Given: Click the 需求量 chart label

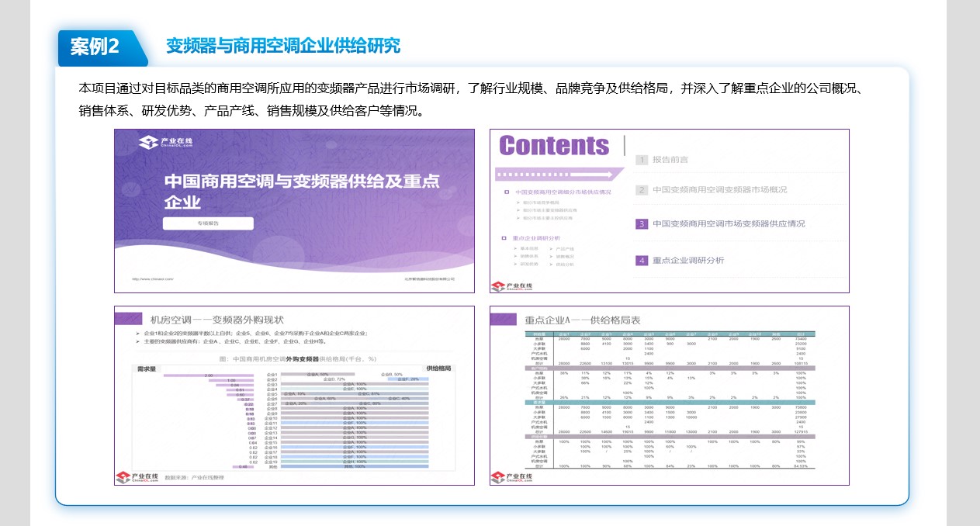Looking at the screenshot, I should tap(147, 368).
